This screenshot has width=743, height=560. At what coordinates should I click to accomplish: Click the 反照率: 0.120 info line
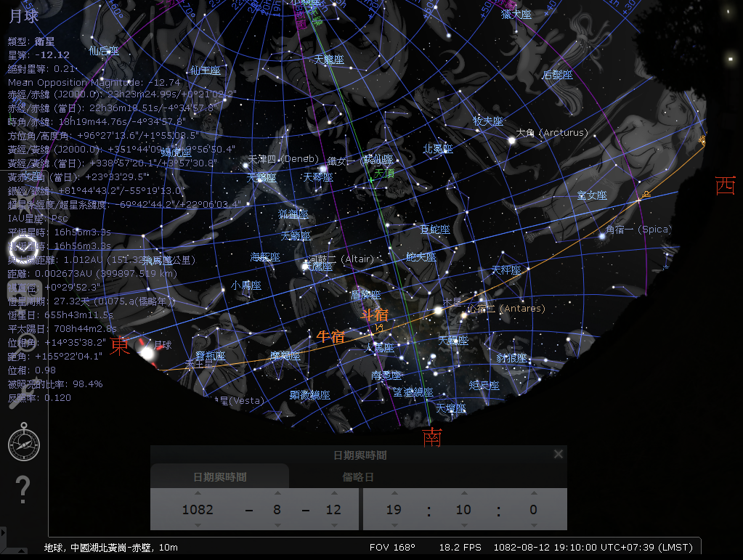(x=39, y=397)
